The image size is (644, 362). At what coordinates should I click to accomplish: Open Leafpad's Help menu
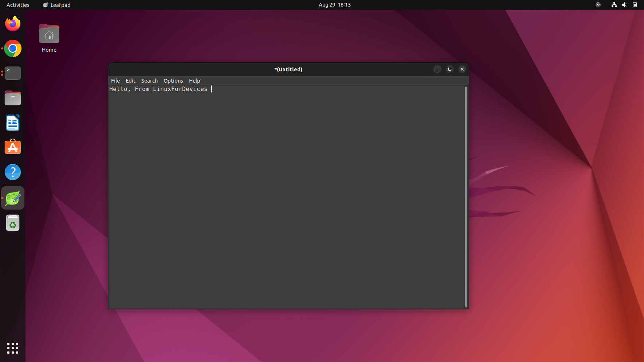tap(194, 80)
